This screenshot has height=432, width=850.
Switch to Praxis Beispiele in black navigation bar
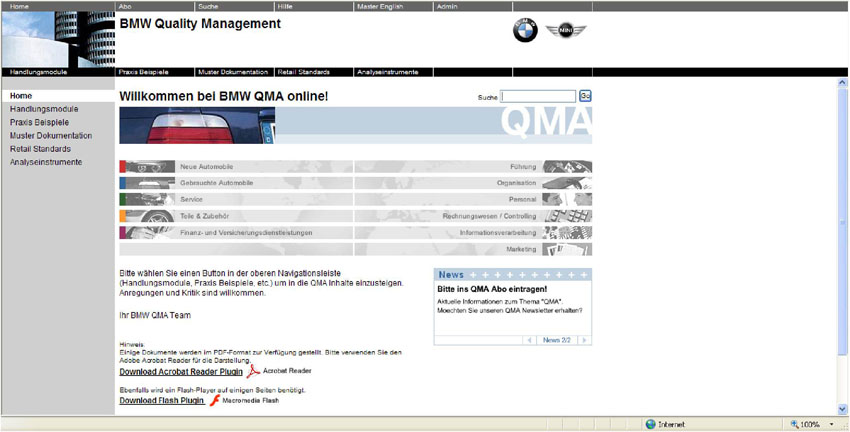[x=144, y=72]
